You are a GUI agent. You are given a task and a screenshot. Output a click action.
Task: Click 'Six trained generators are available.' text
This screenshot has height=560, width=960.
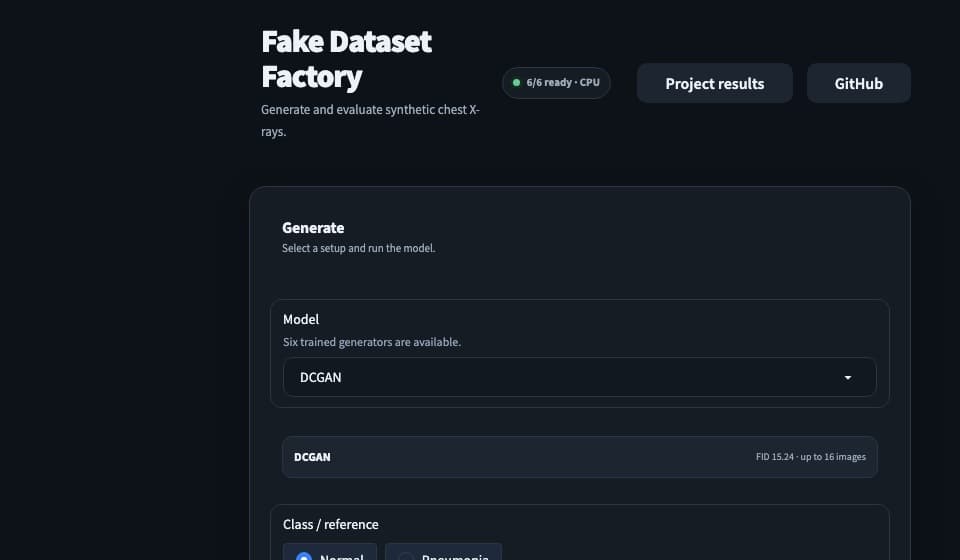(x=372, y=342)
